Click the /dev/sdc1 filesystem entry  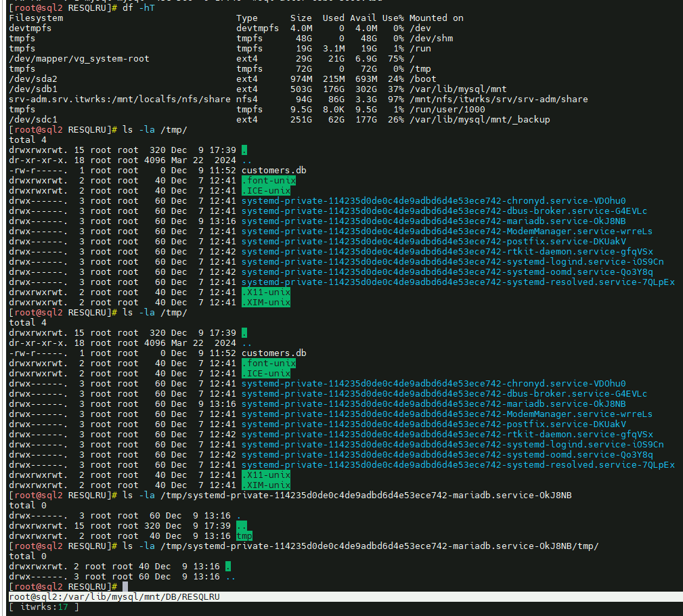tap(33, 119)
